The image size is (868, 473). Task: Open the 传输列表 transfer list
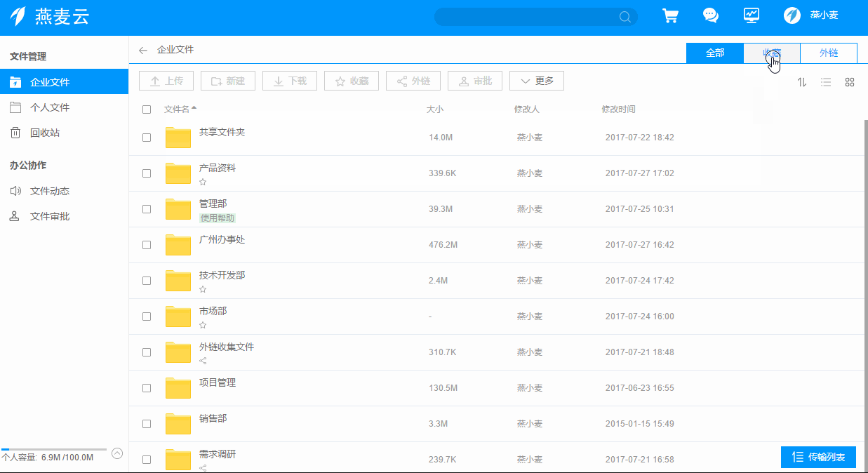[x=818, y=457]
